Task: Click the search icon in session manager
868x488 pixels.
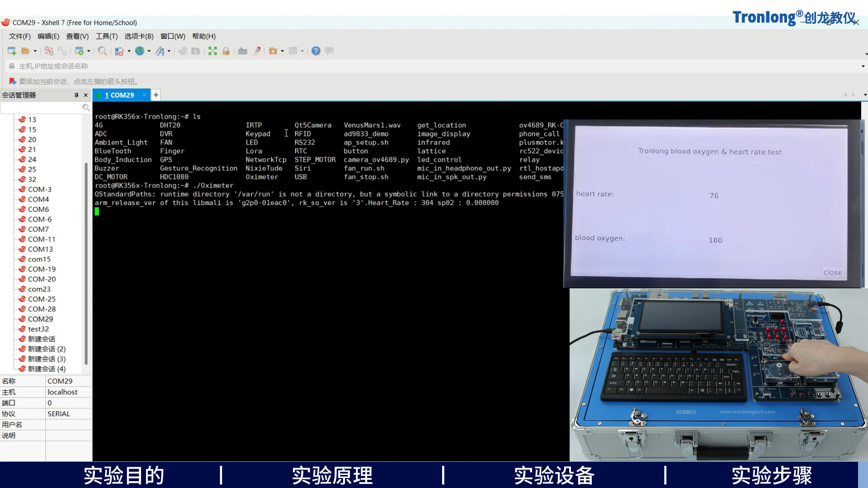Action: 86,107
